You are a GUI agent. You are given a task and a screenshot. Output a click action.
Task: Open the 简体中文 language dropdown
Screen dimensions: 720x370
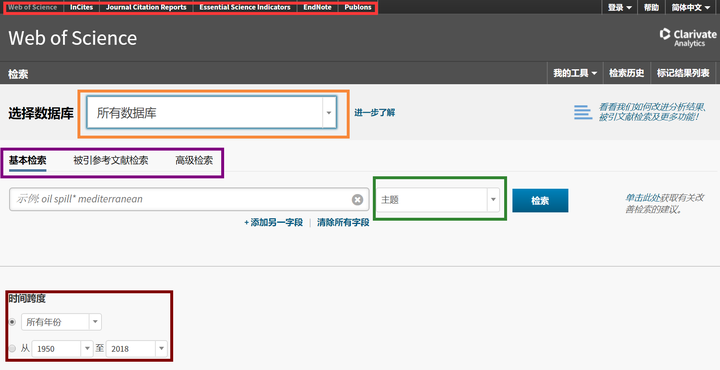point(691,7)
